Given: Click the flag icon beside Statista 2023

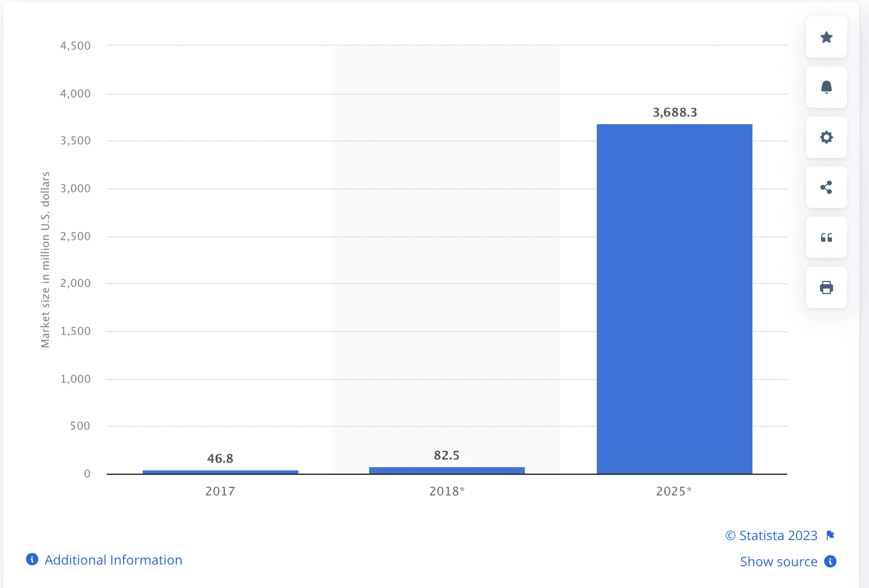Looking at the screenshot, I should tap(830, 536).
